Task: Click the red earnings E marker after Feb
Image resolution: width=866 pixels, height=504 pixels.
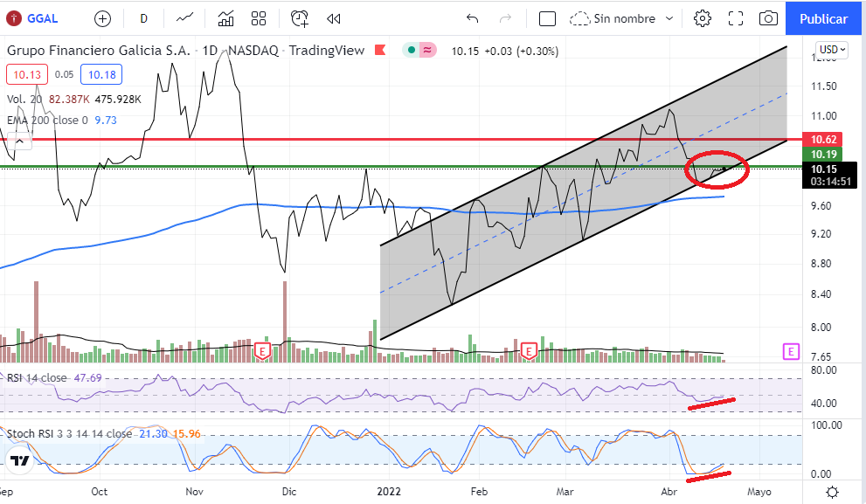Action: pyautogui.click(x=529, y=351)
